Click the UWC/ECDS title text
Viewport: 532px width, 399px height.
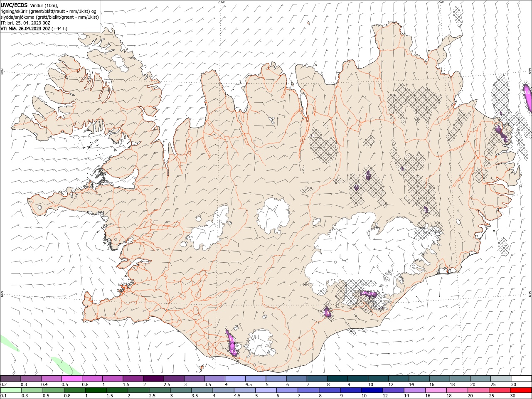click(14, 5)
